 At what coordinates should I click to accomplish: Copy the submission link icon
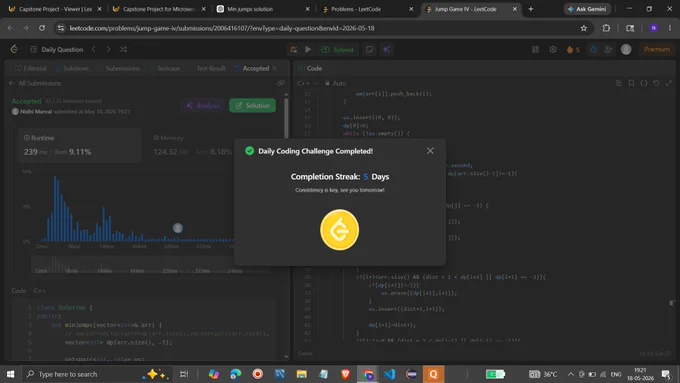pos(281,83)
